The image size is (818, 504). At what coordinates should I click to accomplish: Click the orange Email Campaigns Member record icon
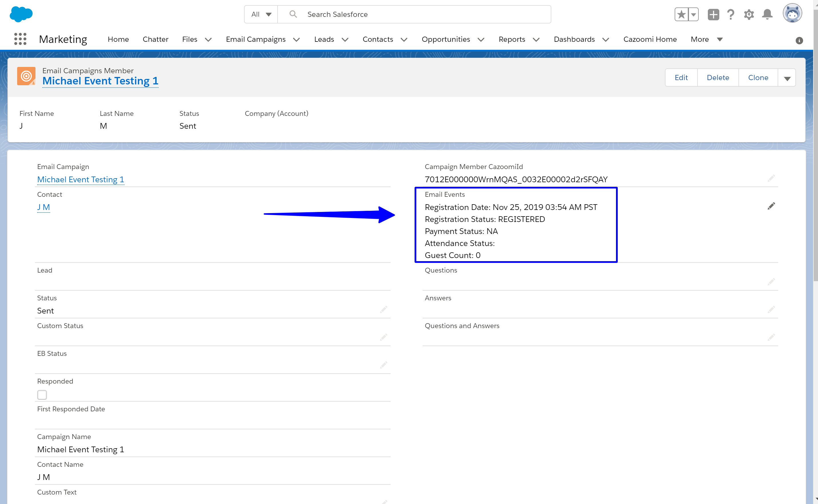click(26, 76)
